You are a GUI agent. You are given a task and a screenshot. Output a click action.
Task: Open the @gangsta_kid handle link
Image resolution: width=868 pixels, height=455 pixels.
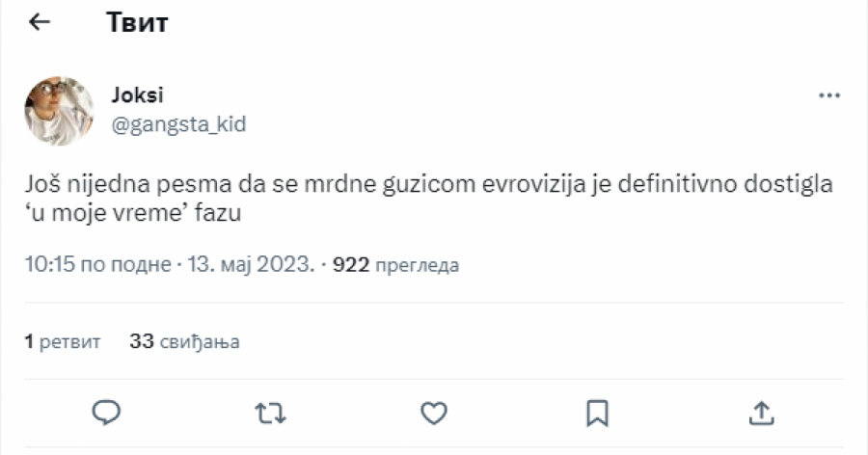(x=178, y=125)
